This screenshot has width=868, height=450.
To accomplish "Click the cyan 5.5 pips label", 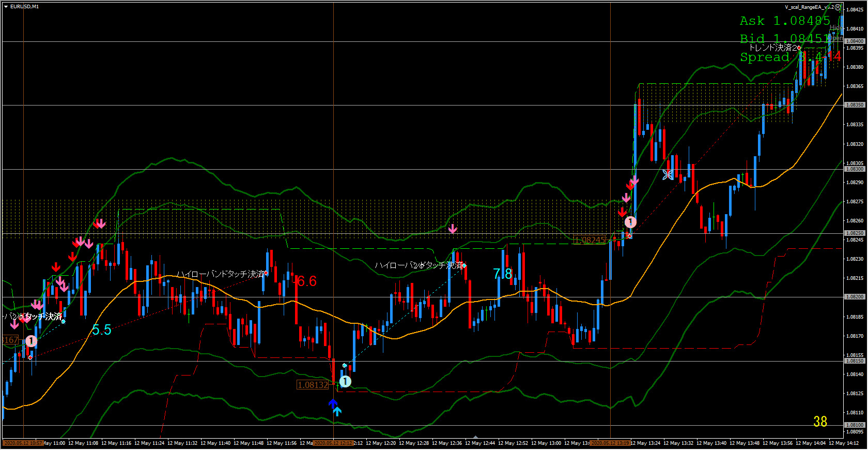I will click(x=101, y=330).
